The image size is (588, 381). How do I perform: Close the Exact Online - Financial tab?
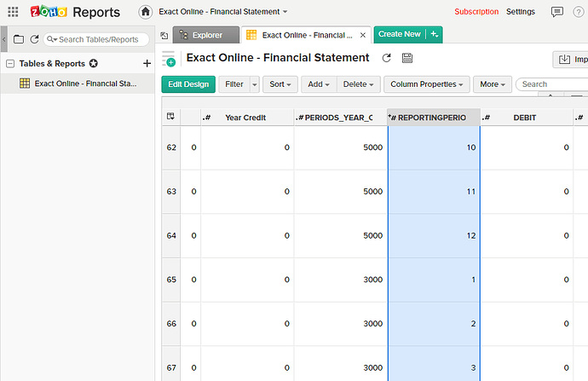(363, 35)
